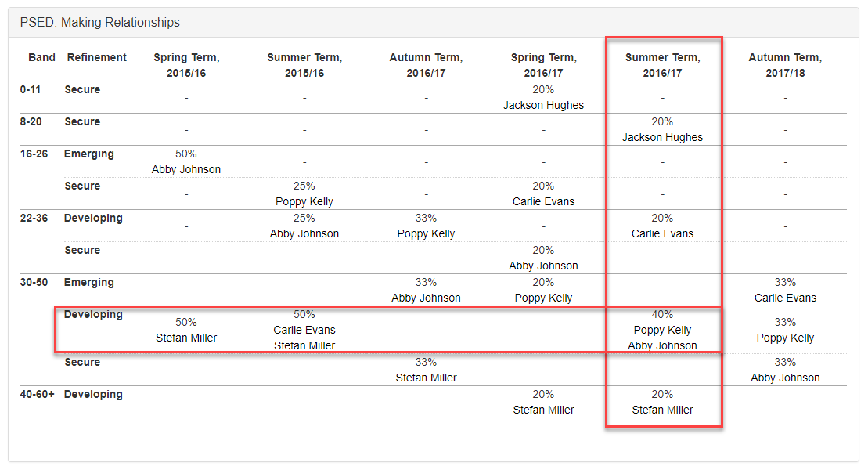Click the Summer Term, 2015/16 column header
The image size is (868, 470).
click(x=304, y=65)
